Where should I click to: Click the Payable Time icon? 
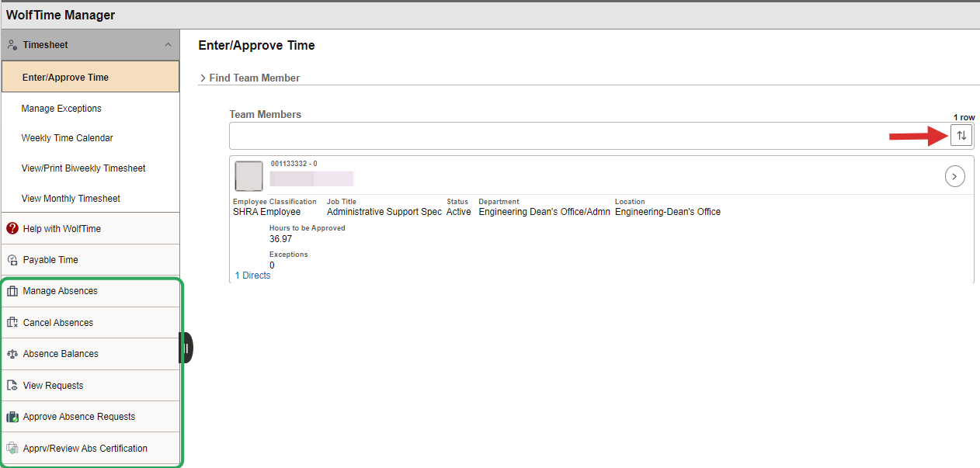[12, 260]
